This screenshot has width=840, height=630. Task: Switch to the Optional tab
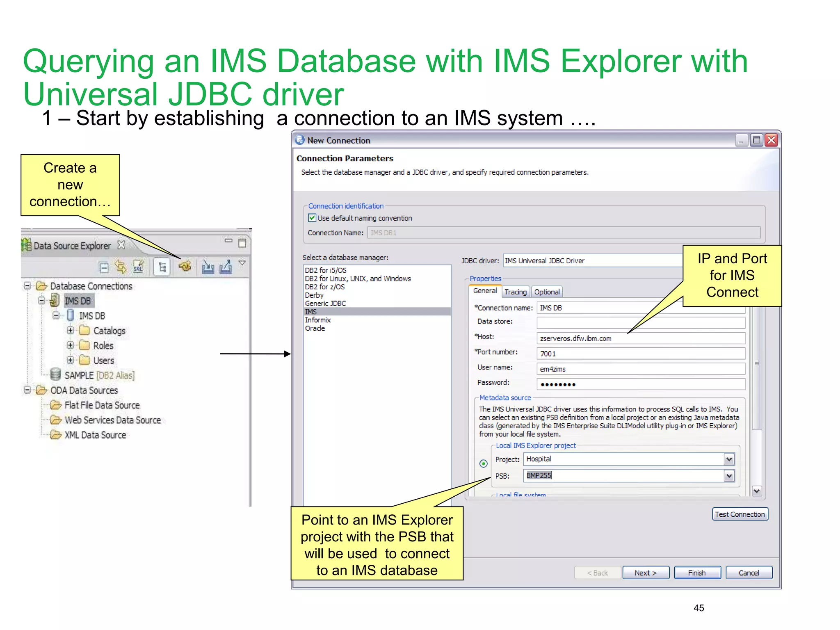pos(547,292)
